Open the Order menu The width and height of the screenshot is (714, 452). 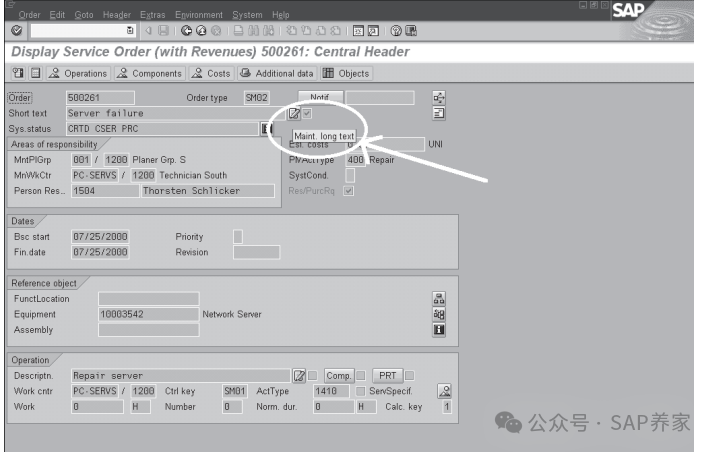click(x=30, y=15)
